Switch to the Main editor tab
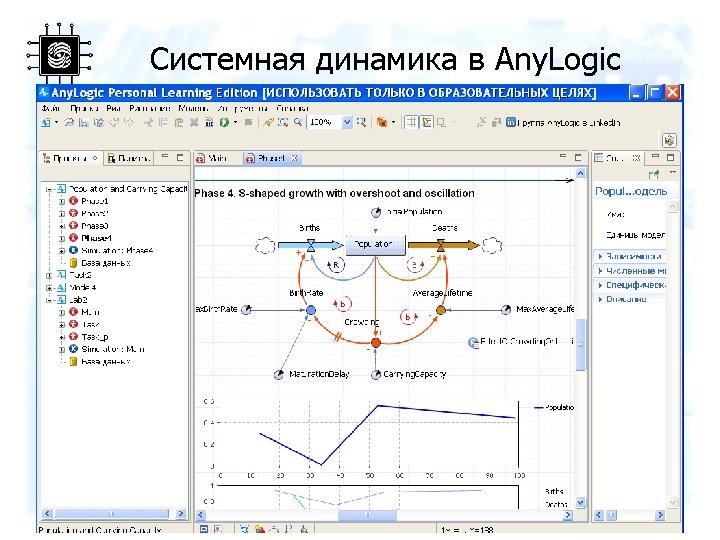Viewport: 720px width, 540px height. [x=212, y=158]
